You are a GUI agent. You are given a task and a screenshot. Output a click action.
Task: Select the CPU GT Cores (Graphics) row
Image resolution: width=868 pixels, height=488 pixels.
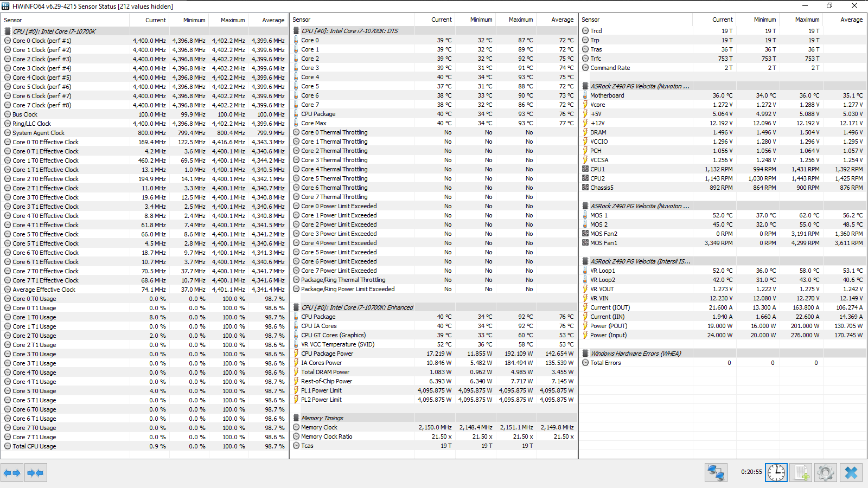coord(433,335)
